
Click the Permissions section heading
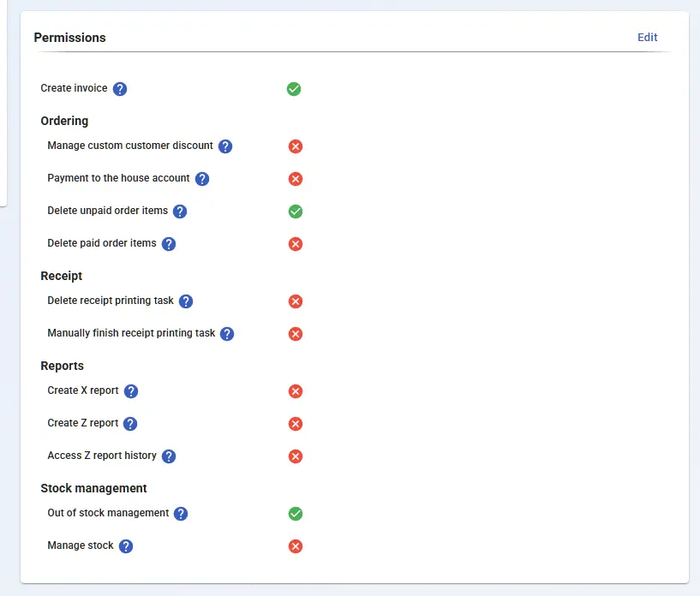[x=70, y=38]
